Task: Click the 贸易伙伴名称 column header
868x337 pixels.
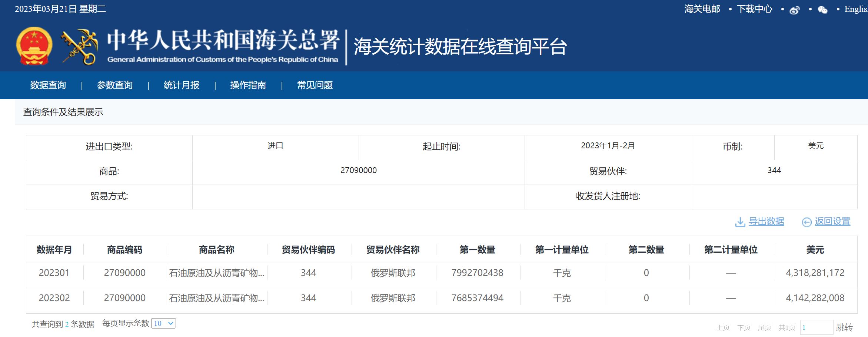Action: point(393,250)
